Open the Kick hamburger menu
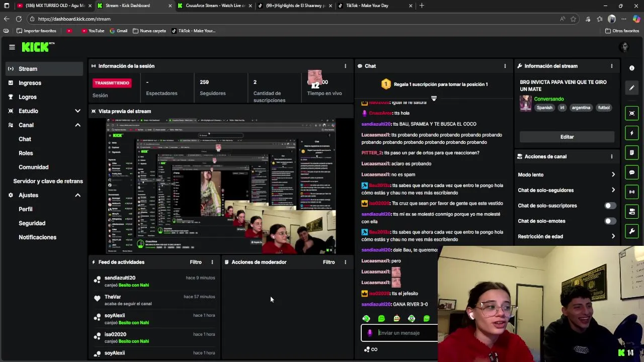The width and height of the screenshot is (644, 362). pyautogui.click(x=12, y=47)
